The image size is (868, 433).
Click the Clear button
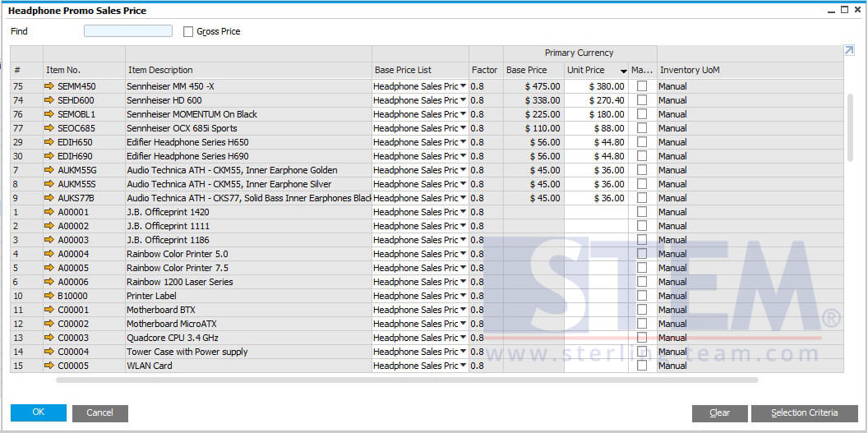click(x=720, y=412)
